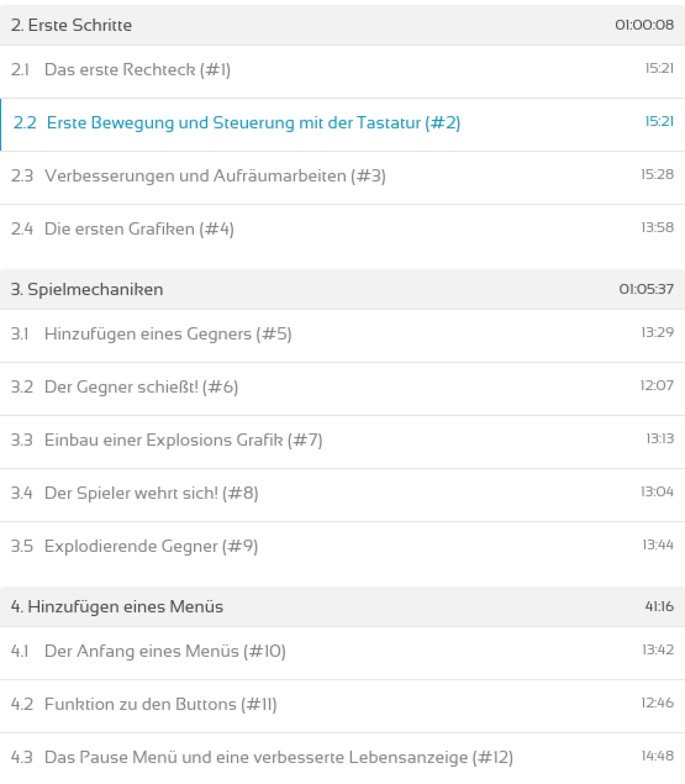This screenshot has height=784, width=685.
Task: Click the 01:05:37 duration of Spielmechaniken
Action: point(646,289)
